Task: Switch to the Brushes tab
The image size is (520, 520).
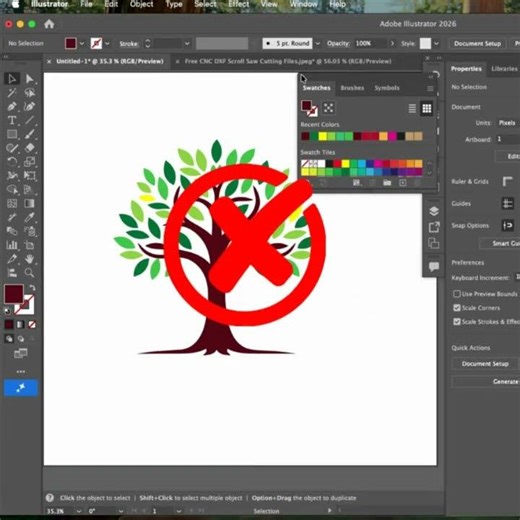Action: pyautogui.click(x=352, y=88)
